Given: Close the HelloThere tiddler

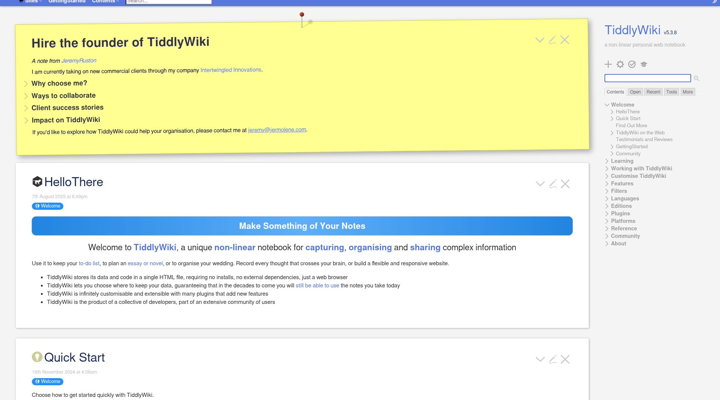Looking at the screenshot, I should [565, 184].
